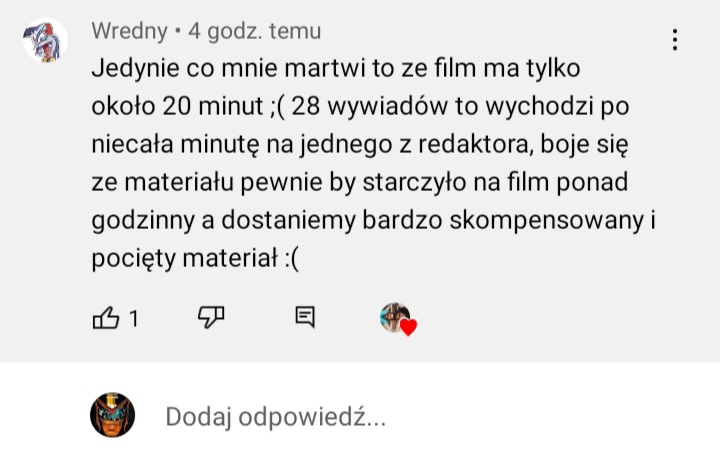Tap the creator heart avatar badge
This screenshot has height=460, width=720.
pos(398,318)
